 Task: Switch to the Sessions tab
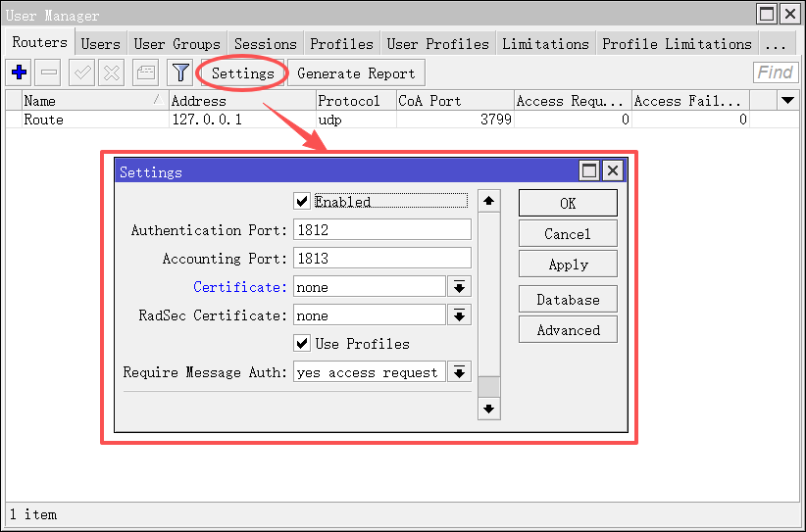click(x=265, y=44)
